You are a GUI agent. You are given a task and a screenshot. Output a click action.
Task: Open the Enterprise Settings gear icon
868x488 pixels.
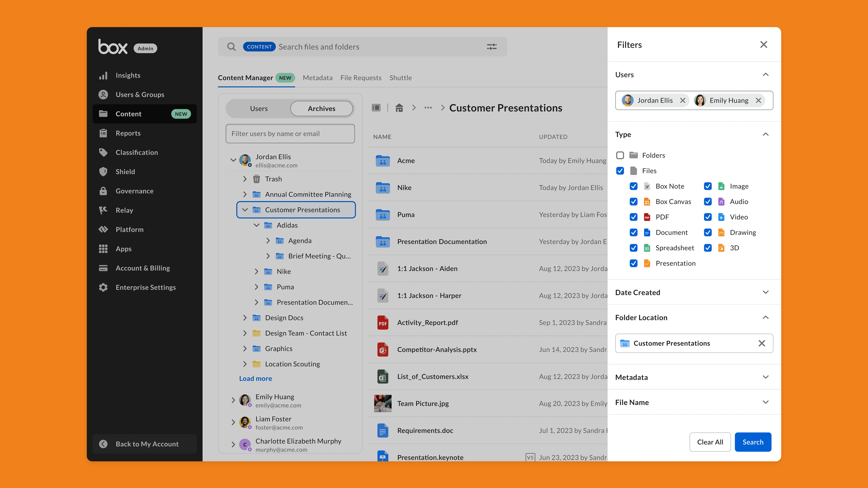103,287
